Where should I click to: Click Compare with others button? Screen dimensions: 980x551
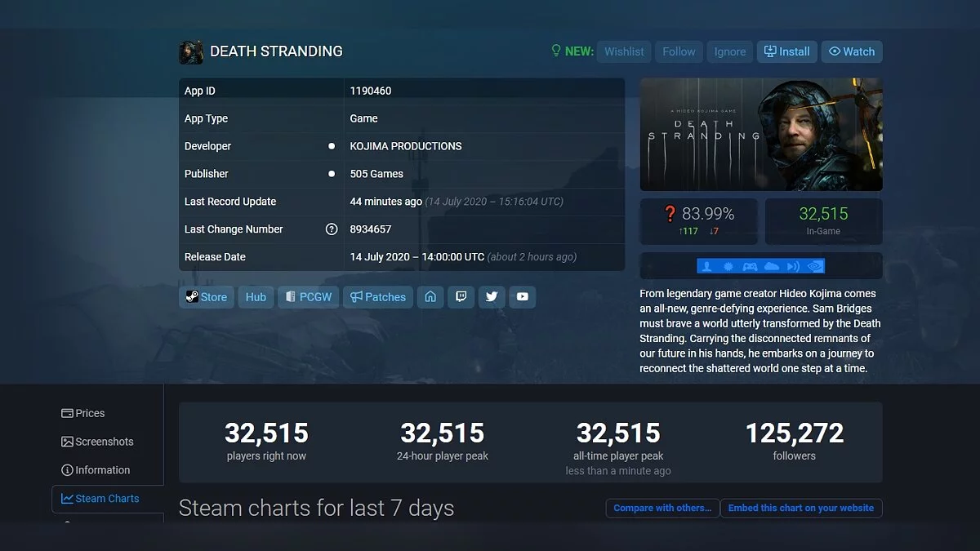(x=662, y=508)
